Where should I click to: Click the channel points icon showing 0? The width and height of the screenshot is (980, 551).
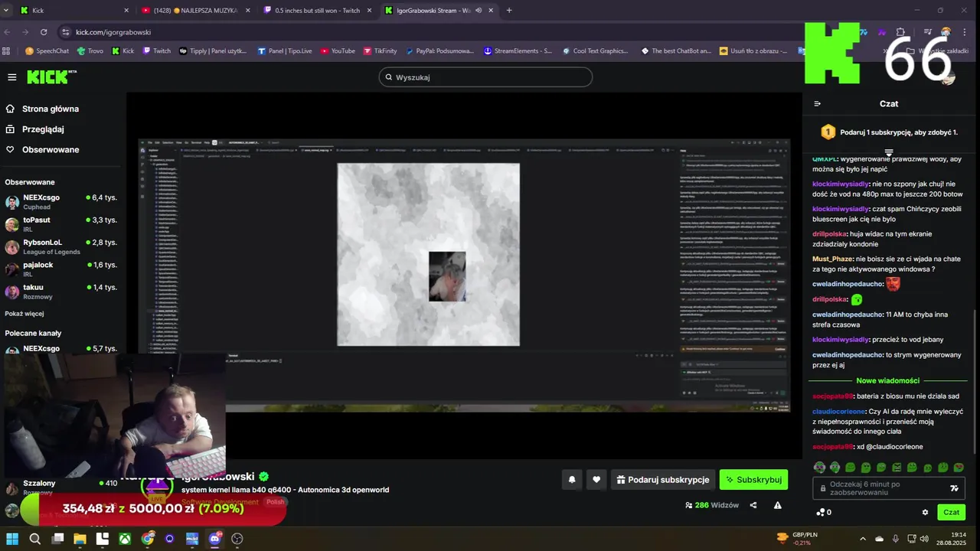824,512
